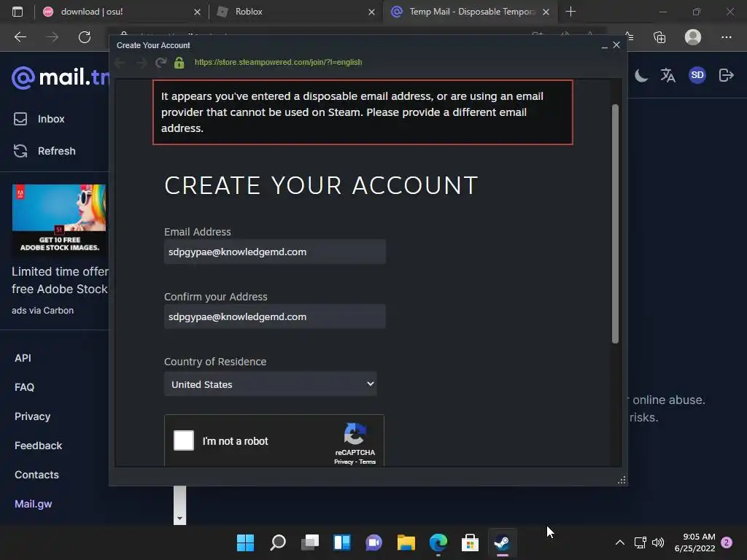Open the API link in sidebar
The width and height of the screenshot is (747, 560).
[23, 358]
